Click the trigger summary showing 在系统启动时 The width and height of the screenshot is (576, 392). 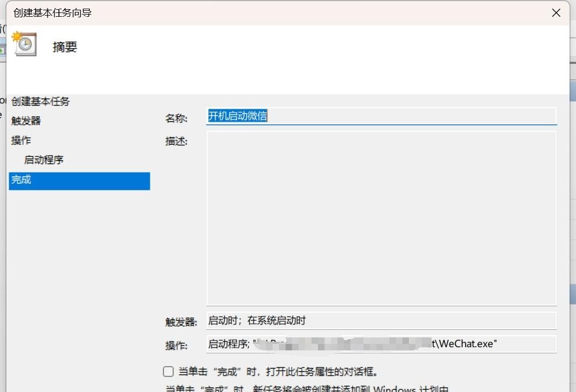click(379, 321)
